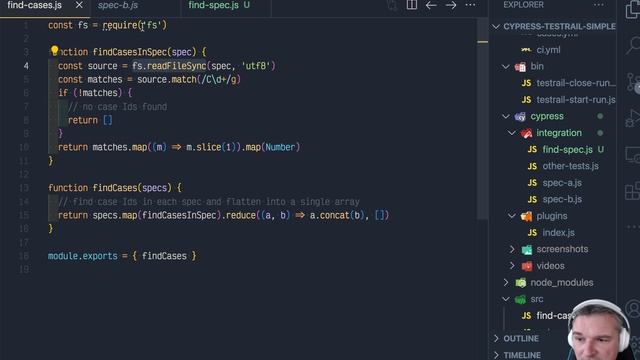Go forward with the right arrow
This screenshot has height=360, width=640.
[451, 5]
